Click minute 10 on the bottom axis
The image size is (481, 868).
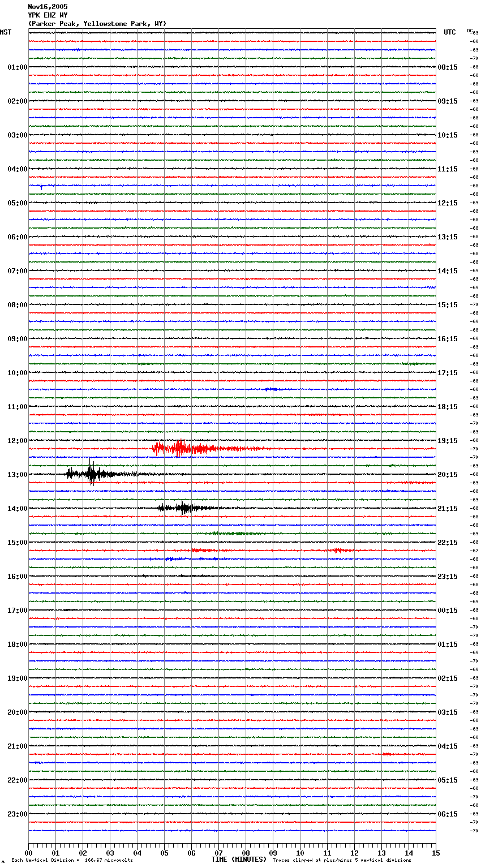[x=300, y=853]
